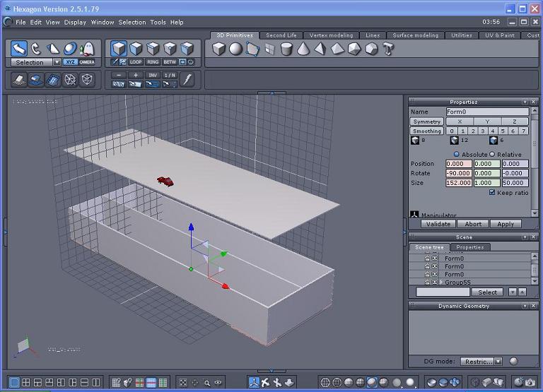Activate the arrow Selection tool
The height and width of the screenshot is (392, 543).
pyautogui.click(x=19, y=48)
